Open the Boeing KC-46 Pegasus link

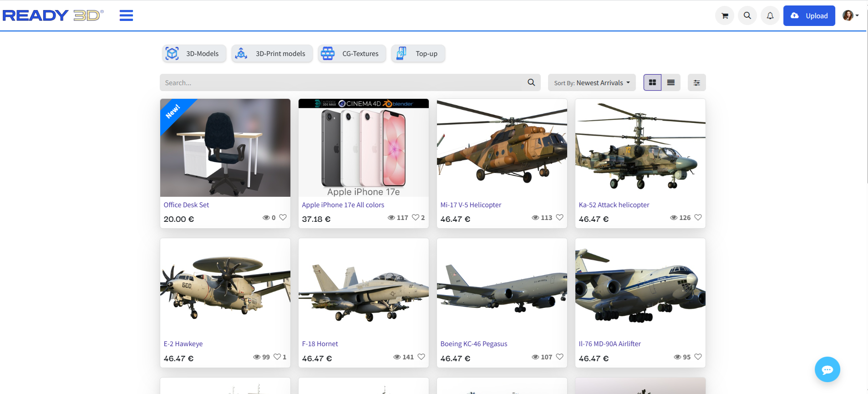click(473, 344)
